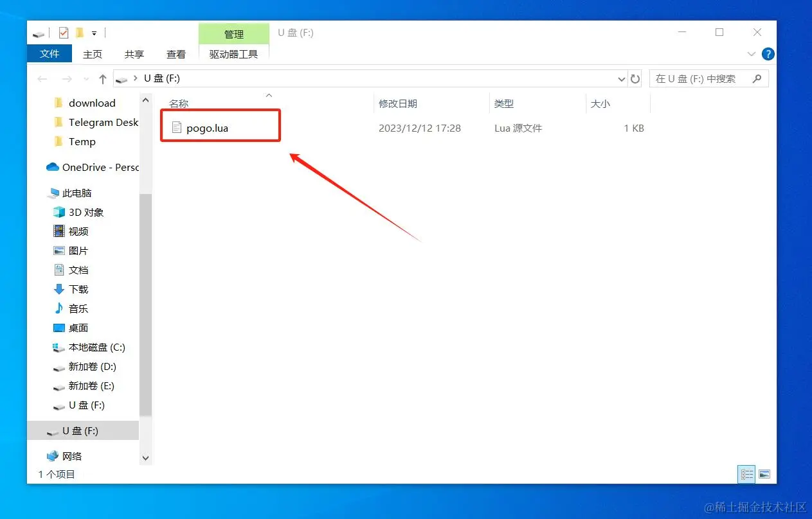Open U 盘 (F:) under 此电脑
The width and height of the screenshot is (812, 519).
[87, 405]
